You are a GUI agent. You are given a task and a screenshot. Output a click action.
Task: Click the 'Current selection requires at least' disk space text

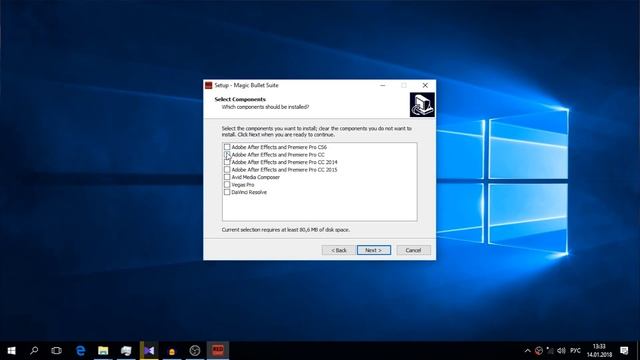[x=285, y=230]
